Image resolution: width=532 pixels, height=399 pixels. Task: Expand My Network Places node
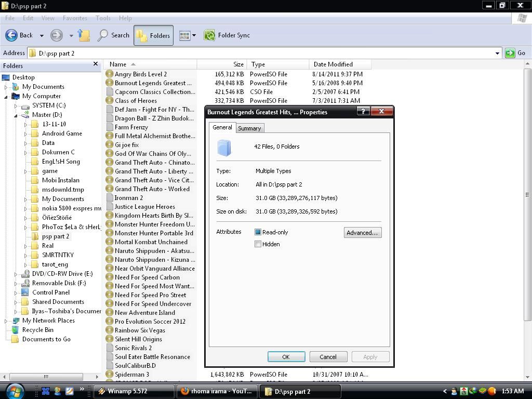pyautogui.click(x=6, y=321)
